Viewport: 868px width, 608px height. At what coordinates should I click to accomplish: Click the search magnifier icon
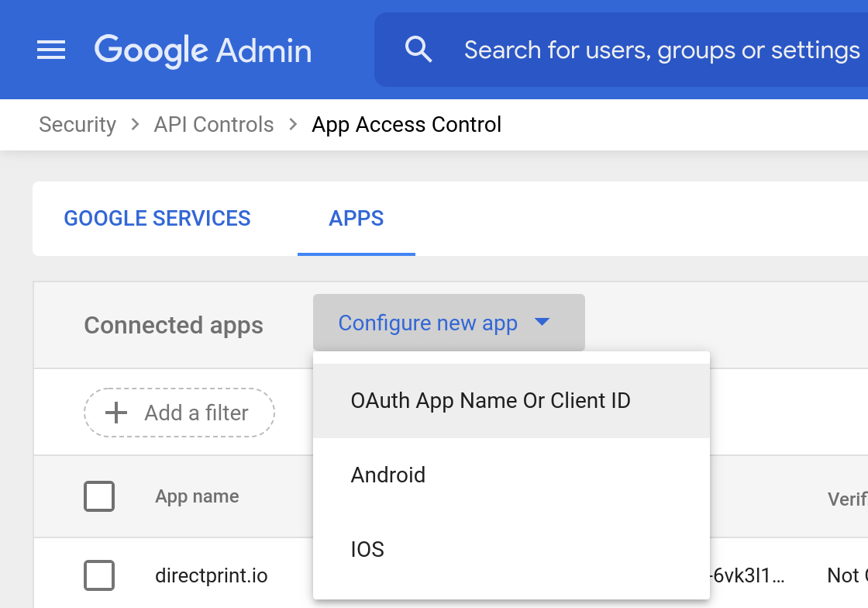tap(418, 50)
